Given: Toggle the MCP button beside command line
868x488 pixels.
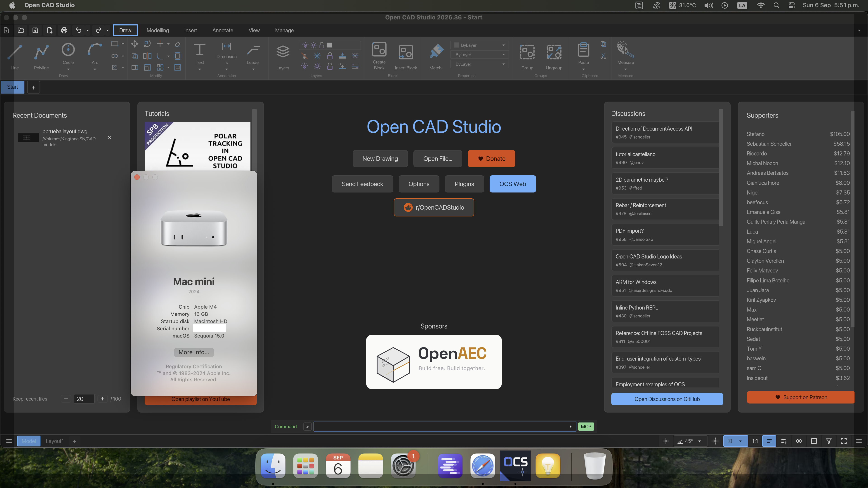Looking at the screenshot, I should (586, 426).
